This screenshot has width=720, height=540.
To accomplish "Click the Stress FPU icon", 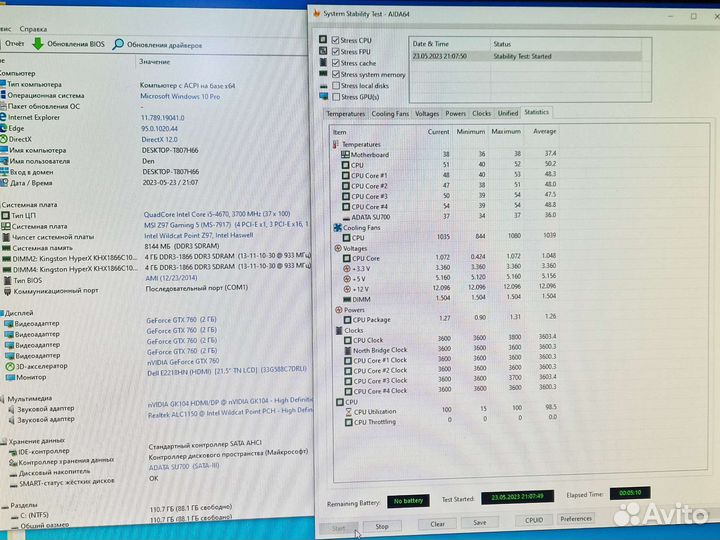I will [x=323, y=51].
